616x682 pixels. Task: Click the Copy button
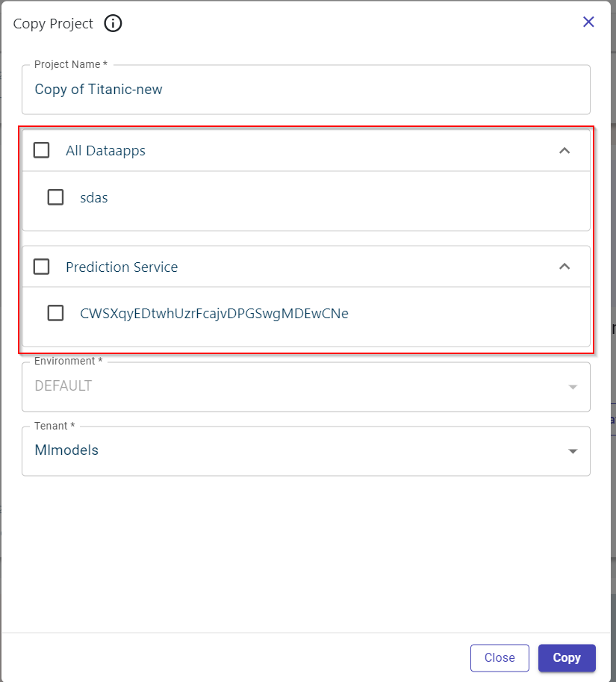click(x=566, y=658)
